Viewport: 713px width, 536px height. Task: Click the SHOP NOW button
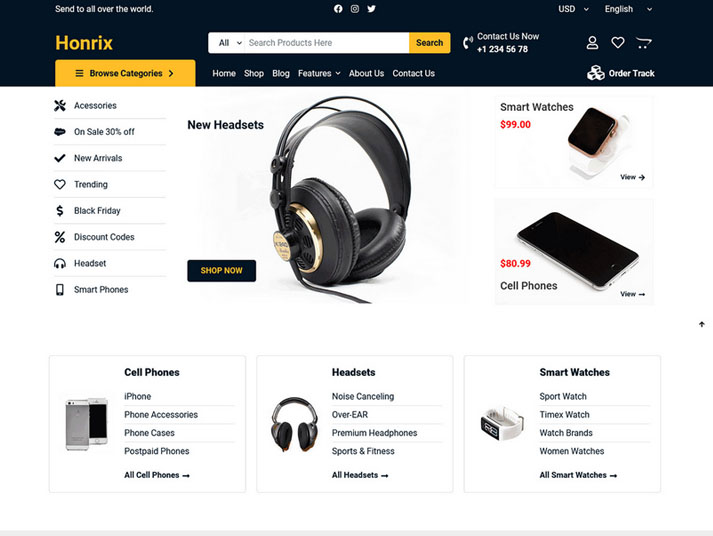click(221, 271)
